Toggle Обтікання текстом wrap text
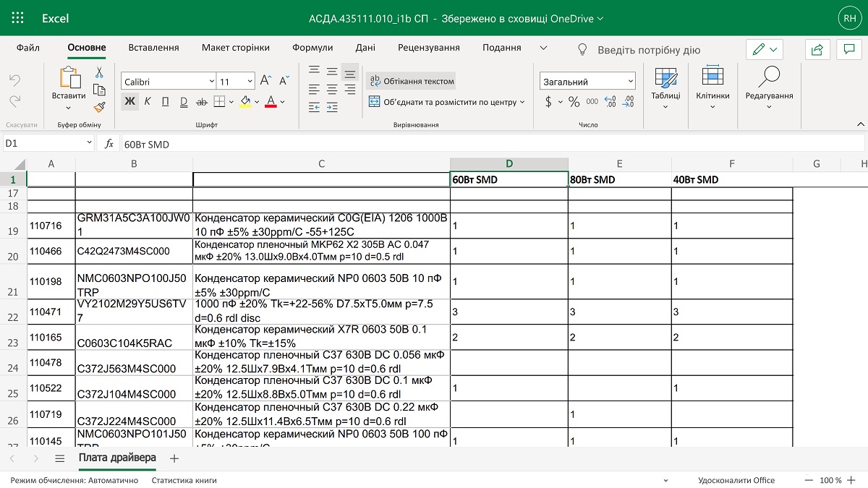Screen dimensions: 868x488 412,81
